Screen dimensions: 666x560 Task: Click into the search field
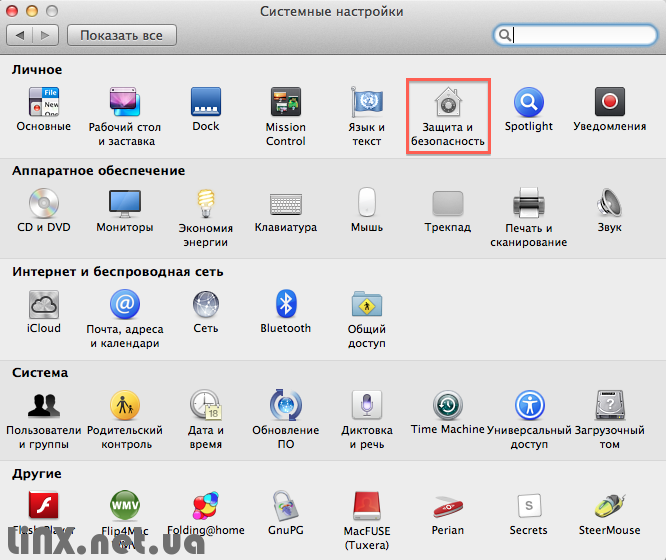[575, 35]
